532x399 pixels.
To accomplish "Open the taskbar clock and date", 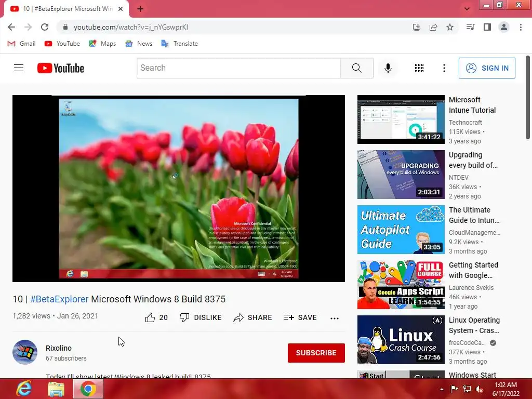I will (506, 389).
